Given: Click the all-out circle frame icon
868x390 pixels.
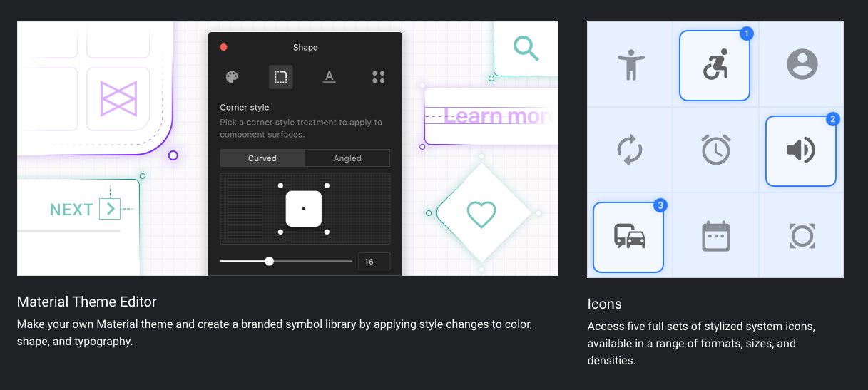Looking at the screenshot, I should tap(802, 236).
